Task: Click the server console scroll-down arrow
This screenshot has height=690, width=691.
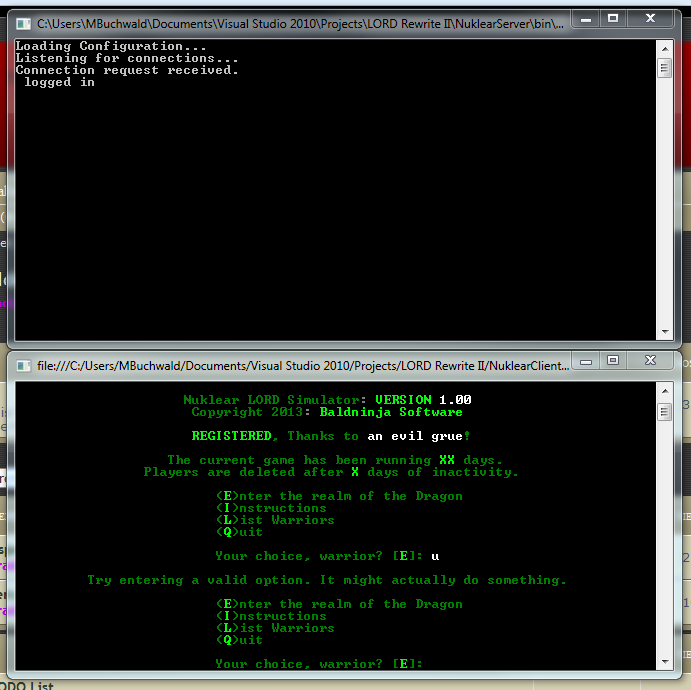Action: 663,332
